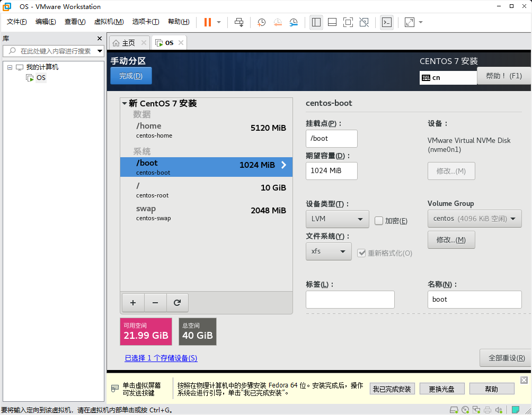Click the 完成(D) button
This screenshot has width=532, height=415.
tap(131, 76)
